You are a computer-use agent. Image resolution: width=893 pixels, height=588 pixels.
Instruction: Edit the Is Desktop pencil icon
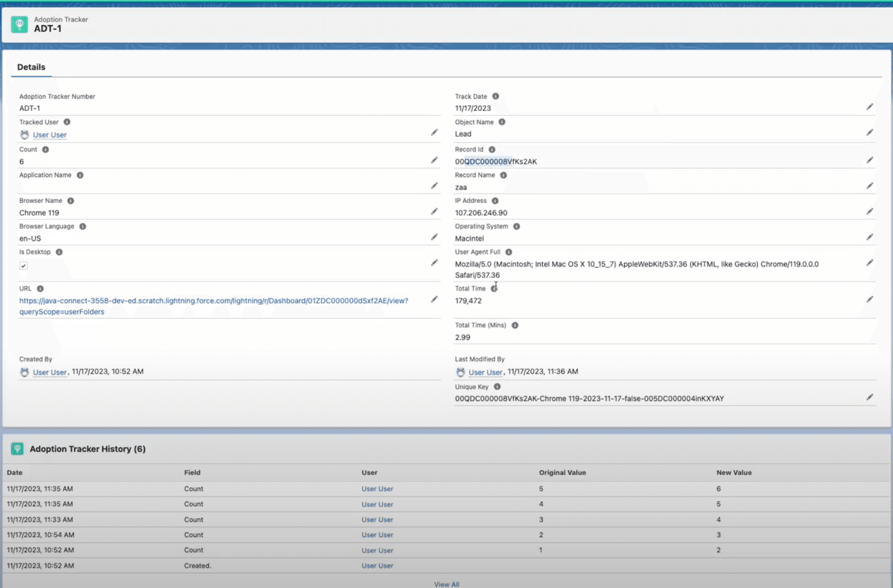(434, 263)
